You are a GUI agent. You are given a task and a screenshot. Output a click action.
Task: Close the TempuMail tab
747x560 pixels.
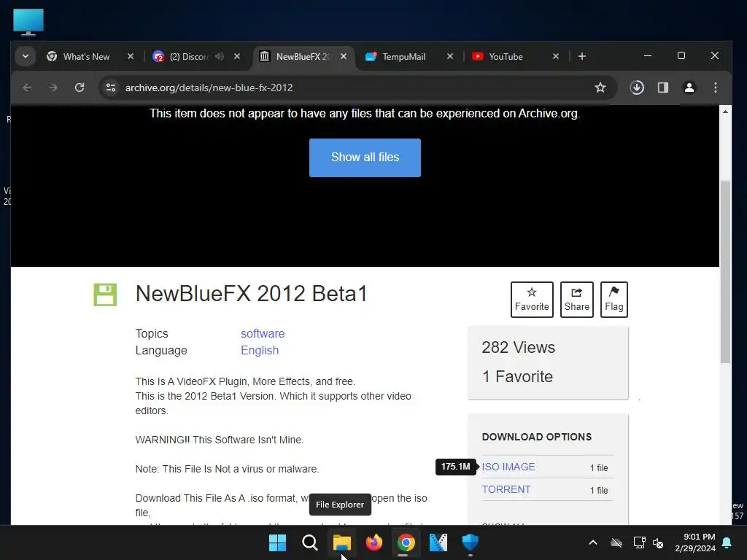pyautogui.click(x=449, y=56)
